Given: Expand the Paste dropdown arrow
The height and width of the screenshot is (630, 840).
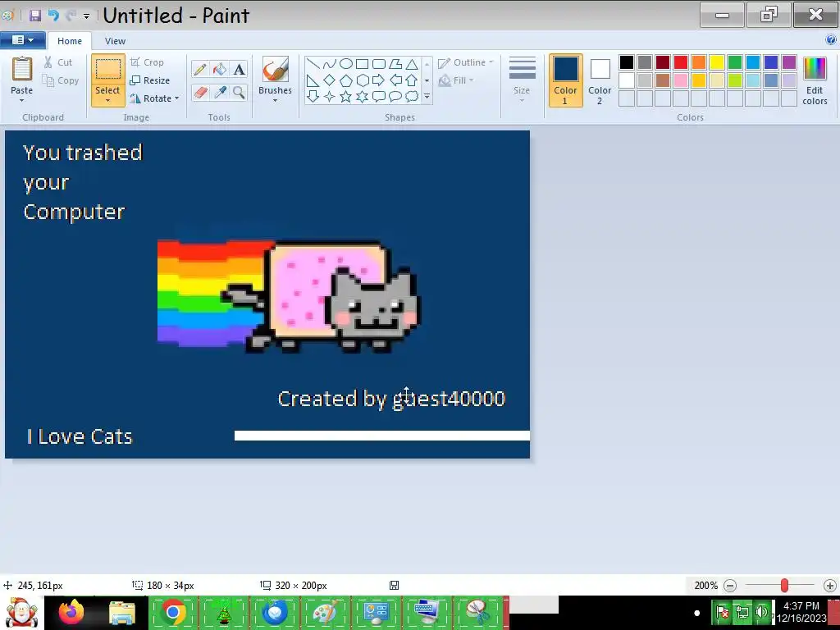Looking at the screenshot, I should click(22, 100).
